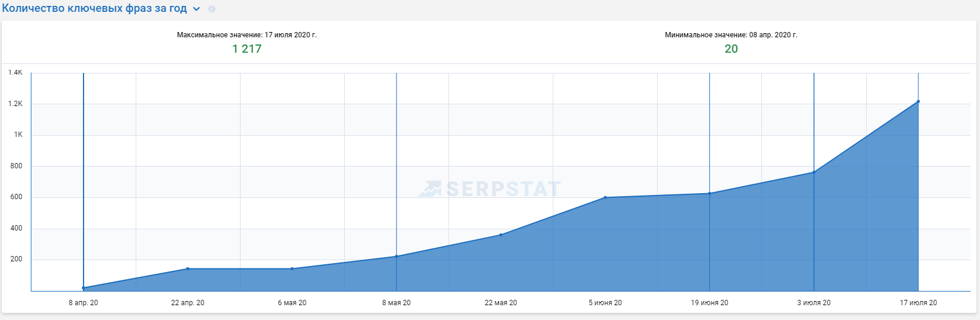Screen dimensions: 980x320
Task: Select the 3 июля 20 data point
Action: click(814, 172)
